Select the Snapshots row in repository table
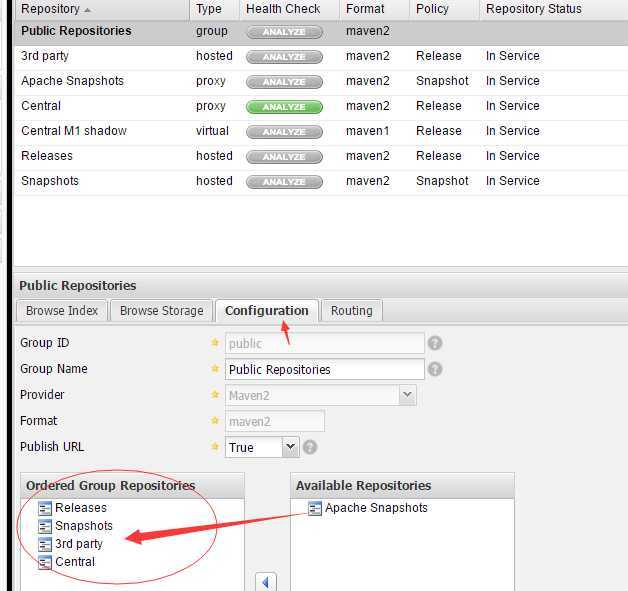Screen dimensions: 628x591 320,181
